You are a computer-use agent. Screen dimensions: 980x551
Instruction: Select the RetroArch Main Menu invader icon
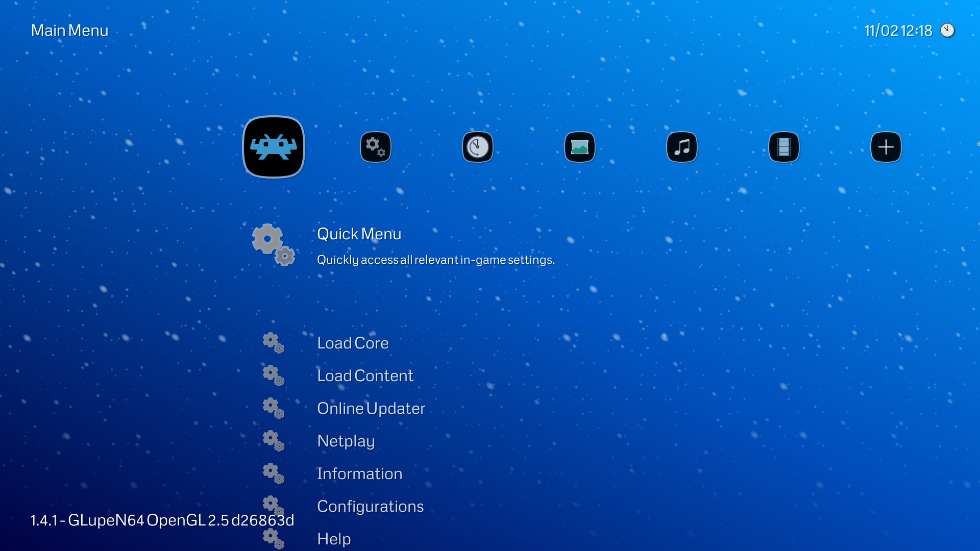click(274, 147)
